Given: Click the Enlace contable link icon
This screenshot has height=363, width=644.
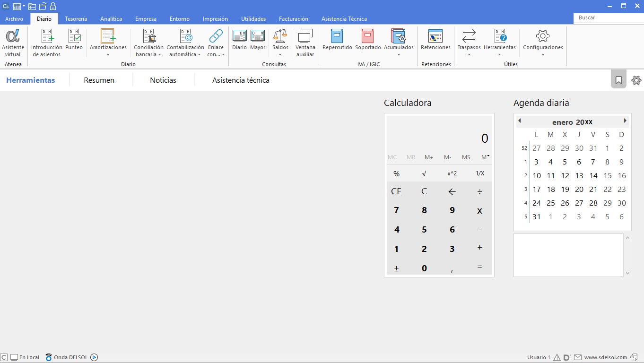Looking at the screenshot, I should [216, 36].
